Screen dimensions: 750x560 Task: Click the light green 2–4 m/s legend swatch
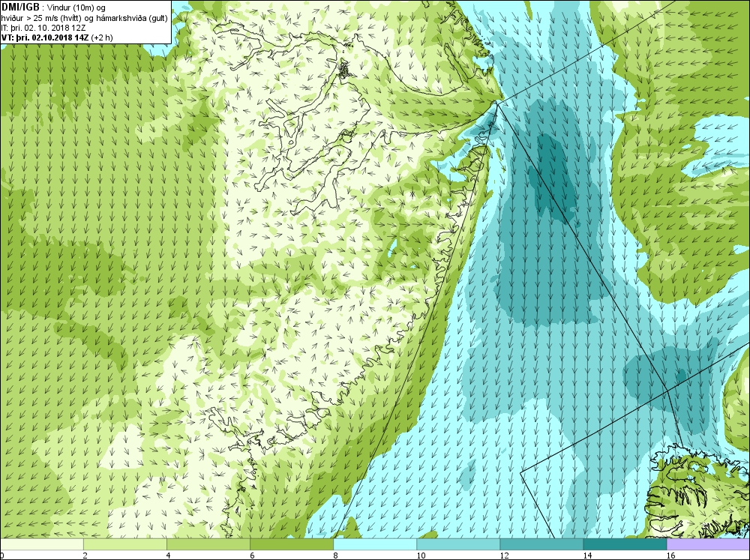pos(124,544)
